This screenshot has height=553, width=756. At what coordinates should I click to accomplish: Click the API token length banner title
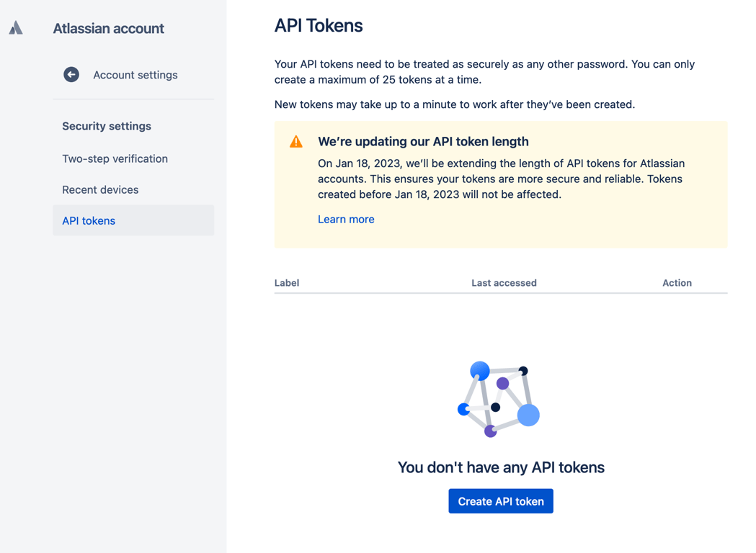423,142
